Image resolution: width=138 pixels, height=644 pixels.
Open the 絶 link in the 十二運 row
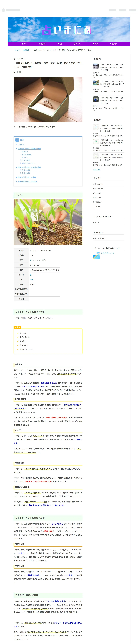pos(31,275)
